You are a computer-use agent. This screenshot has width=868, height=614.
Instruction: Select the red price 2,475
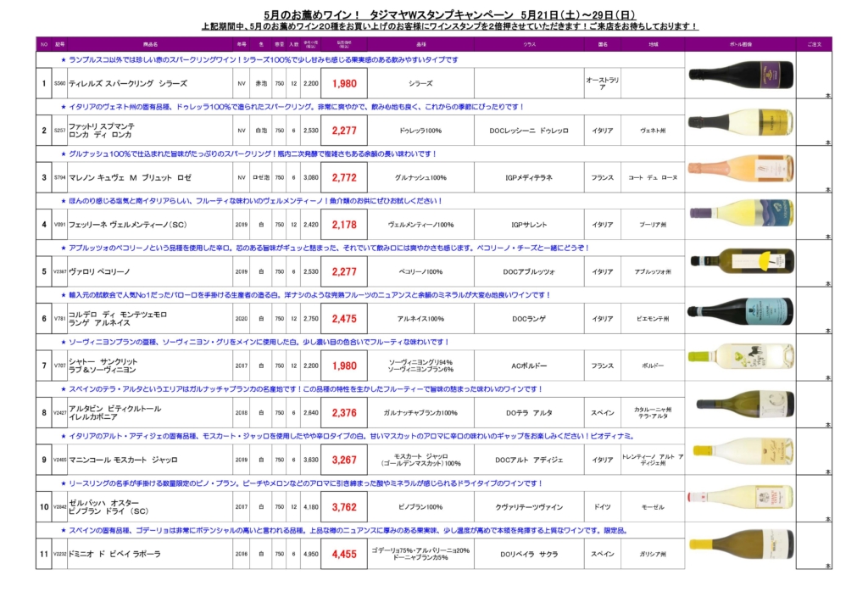[344, 319]
